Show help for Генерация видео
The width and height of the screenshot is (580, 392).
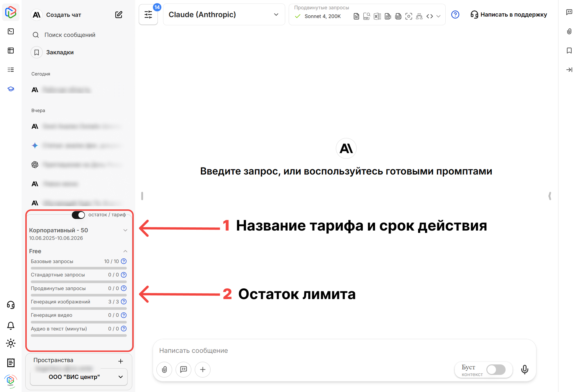click(x=124, y=315)
